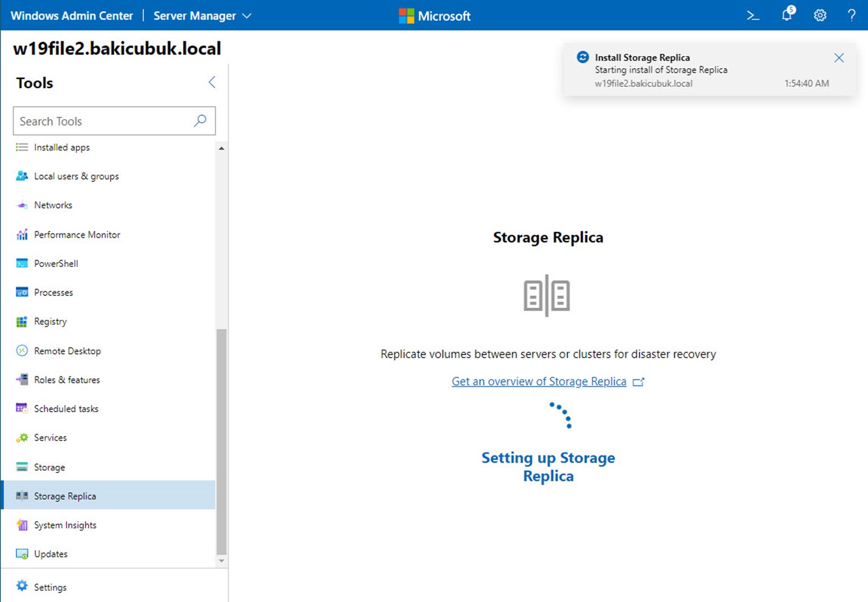This screenshot has width=868, height=602.
Task: Open Updates tool
Action: 51,554
